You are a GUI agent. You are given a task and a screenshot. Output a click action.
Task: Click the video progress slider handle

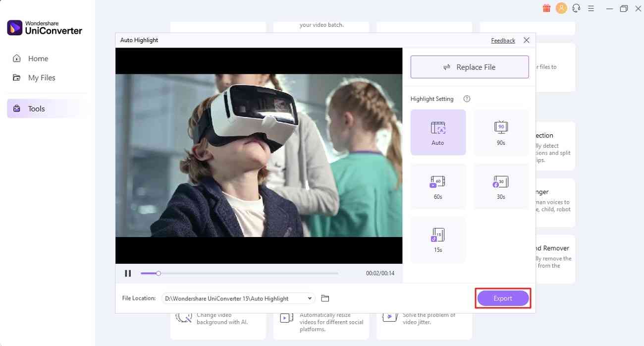coord(159,273)
